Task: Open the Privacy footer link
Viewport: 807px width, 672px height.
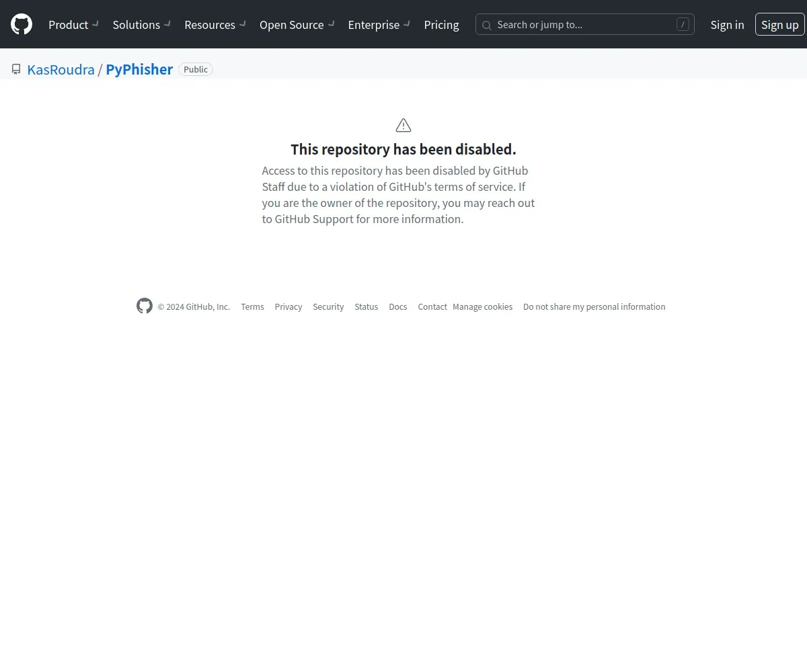Action: click(x=289, y=306)
